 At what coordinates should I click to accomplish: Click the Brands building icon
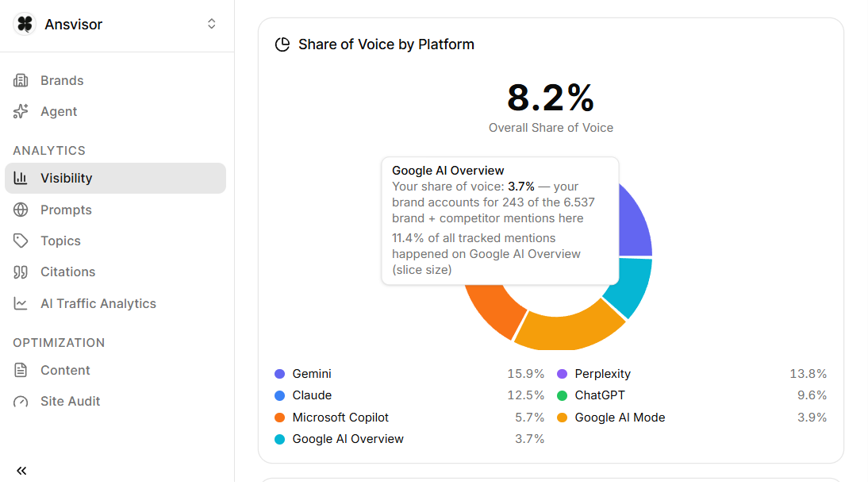click(21, 80)
